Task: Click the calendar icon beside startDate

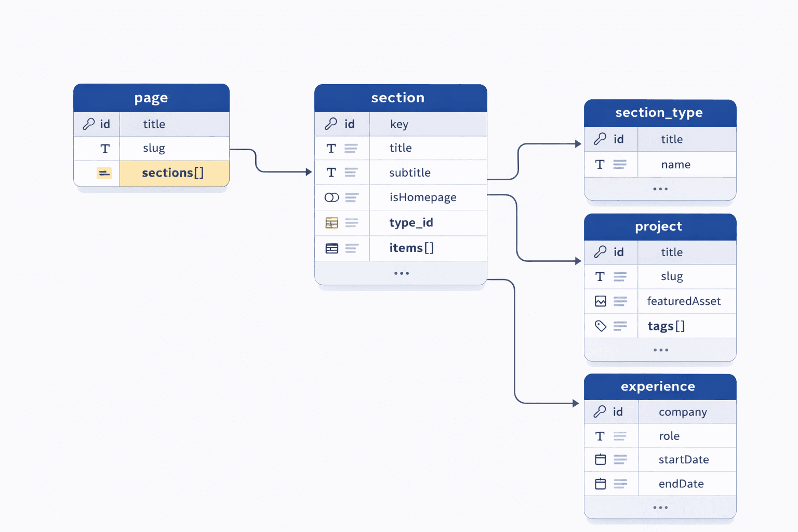Action: pyautogui.click(x=601, y=459)
